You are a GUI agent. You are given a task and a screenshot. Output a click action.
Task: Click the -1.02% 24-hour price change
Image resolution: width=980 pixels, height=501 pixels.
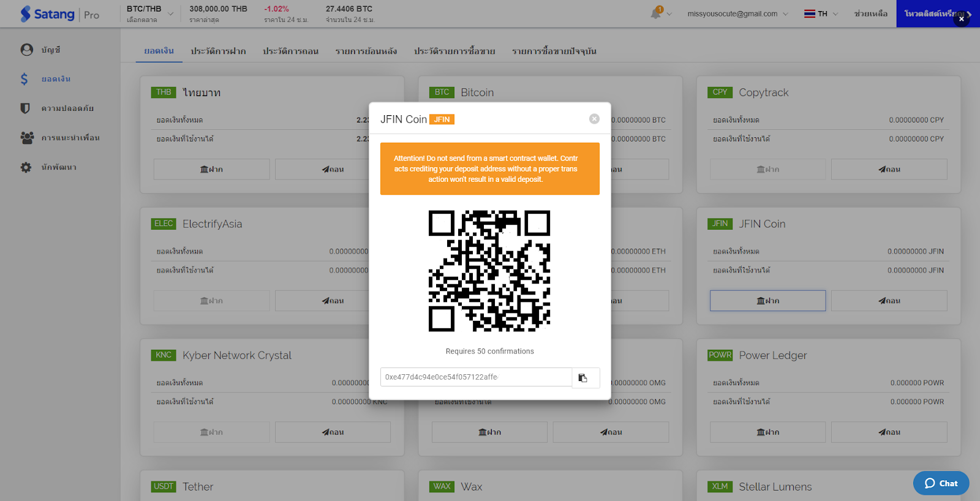click(276, 9)
